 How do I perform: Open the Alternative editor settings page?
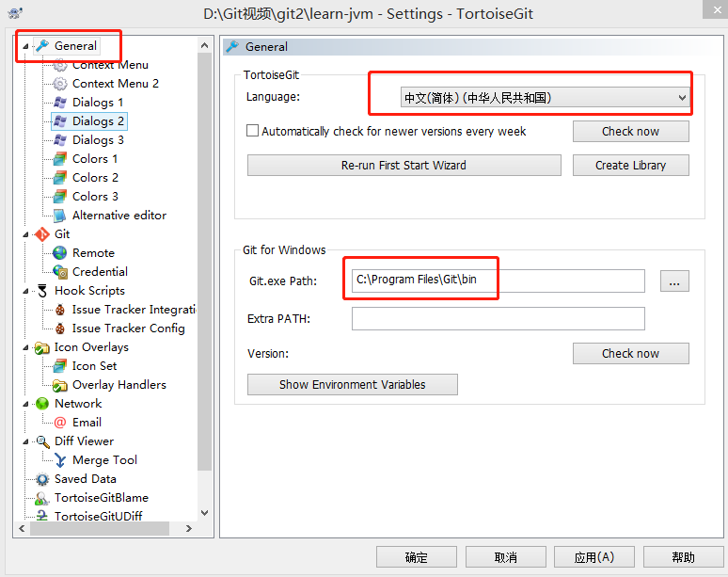(119, 216)
